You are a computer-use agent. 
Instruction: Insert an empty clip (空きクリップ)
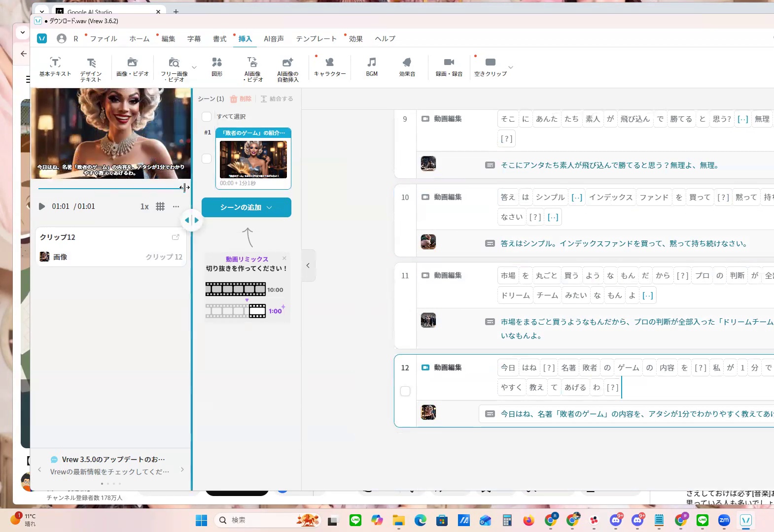click(x=490, y=67)
